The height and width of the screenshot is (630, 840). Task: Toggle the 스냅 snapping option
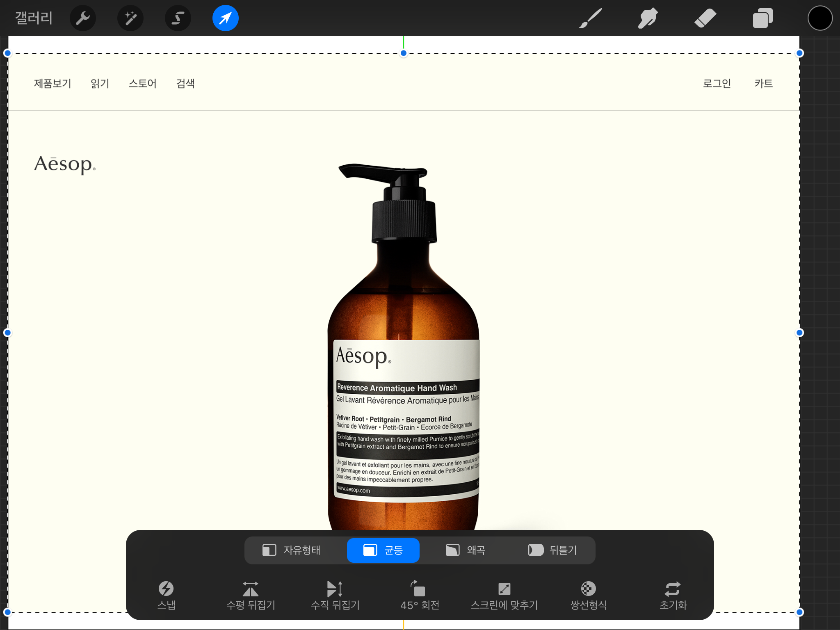pos(166,595)
